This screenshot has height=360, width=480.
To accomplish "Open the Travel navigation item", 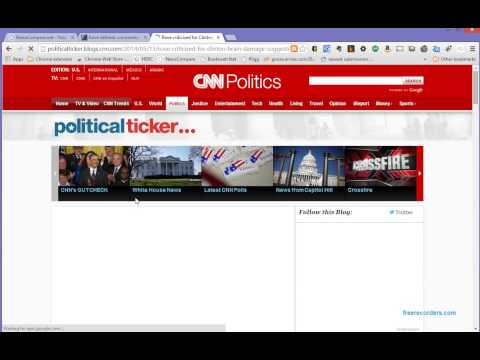I will tap(316, 103).
